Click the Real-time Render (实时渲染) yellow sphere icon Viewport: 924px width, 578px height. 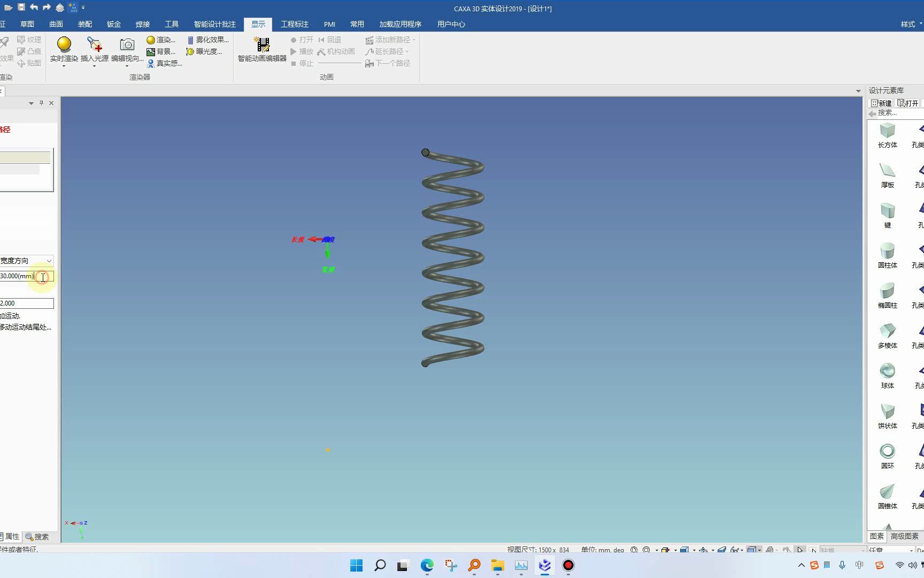coord(64,44)
